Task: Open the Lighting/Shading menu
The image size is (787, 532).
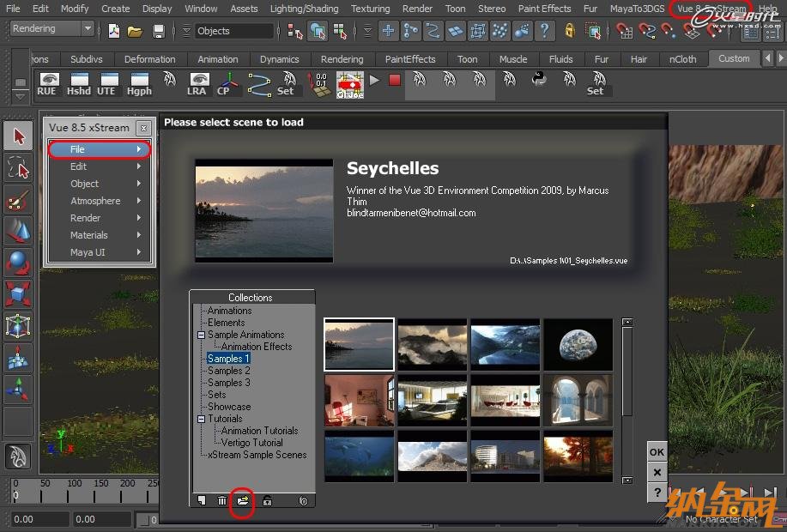Action: [x=304, y=9]
